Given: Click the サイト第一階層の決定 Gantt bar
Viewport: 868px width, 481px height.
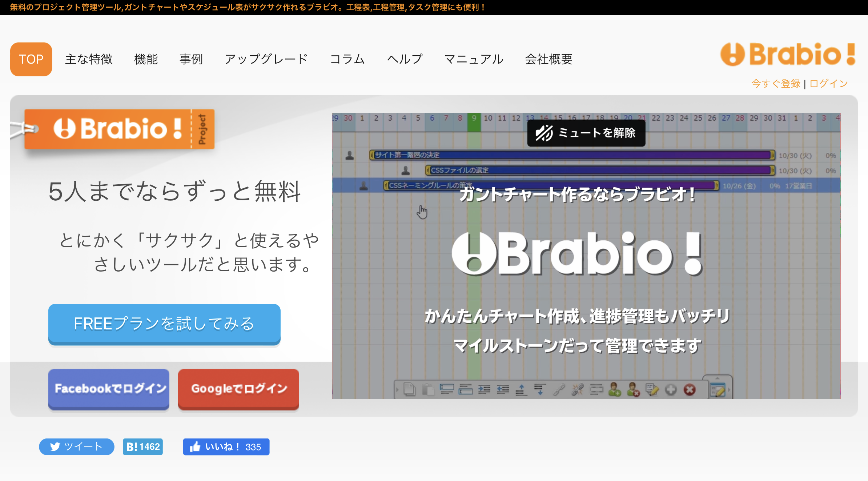Looking at the screenshot, I should click(x=572, y=155).
